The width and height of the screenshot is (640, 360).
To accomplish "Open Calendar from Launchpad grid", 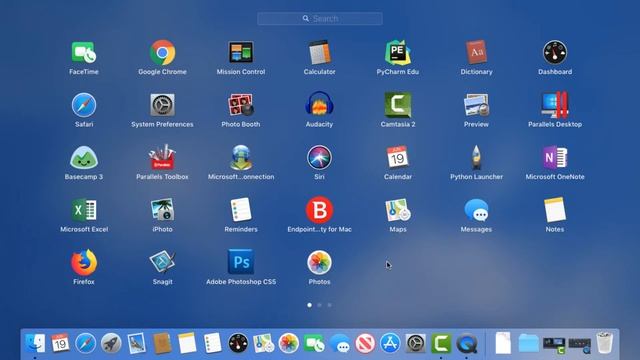I will 398,158.
